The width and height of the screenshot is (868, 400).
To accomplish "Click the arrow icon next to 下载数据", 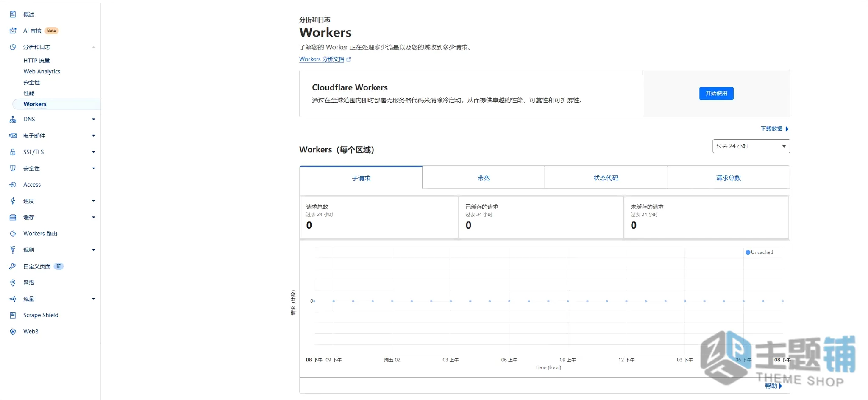I will click(x=787, y=129).
